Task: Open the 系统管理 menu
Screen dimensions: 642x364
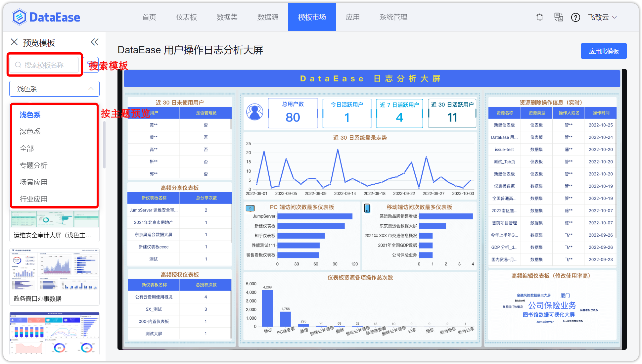Action: click(393, 17)
